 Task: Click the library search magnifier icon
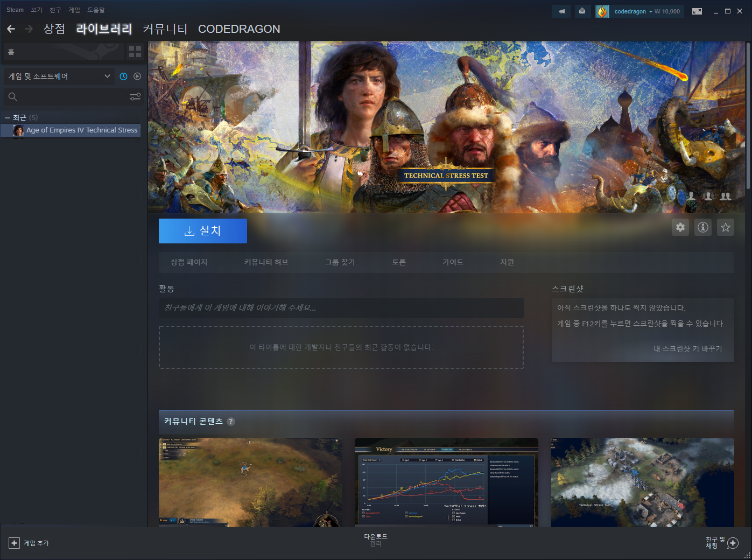[x=13, y=97]
